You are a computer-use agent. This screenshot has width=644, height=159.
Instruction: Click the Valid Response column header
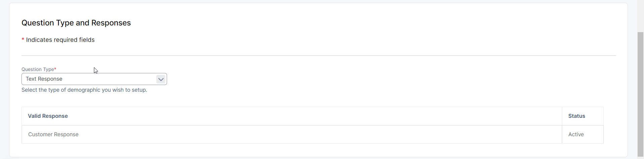[x=48, y=116]
